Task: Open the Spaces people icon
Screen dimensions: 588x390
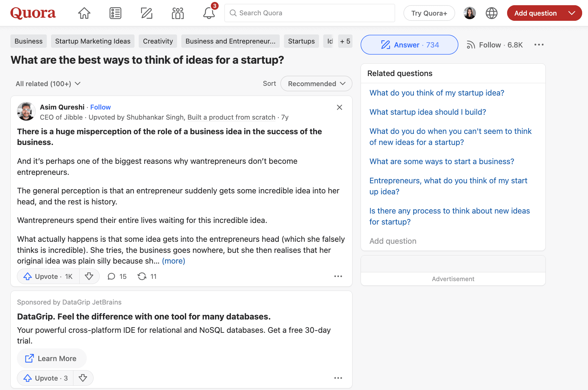Action: pos(178,13)
